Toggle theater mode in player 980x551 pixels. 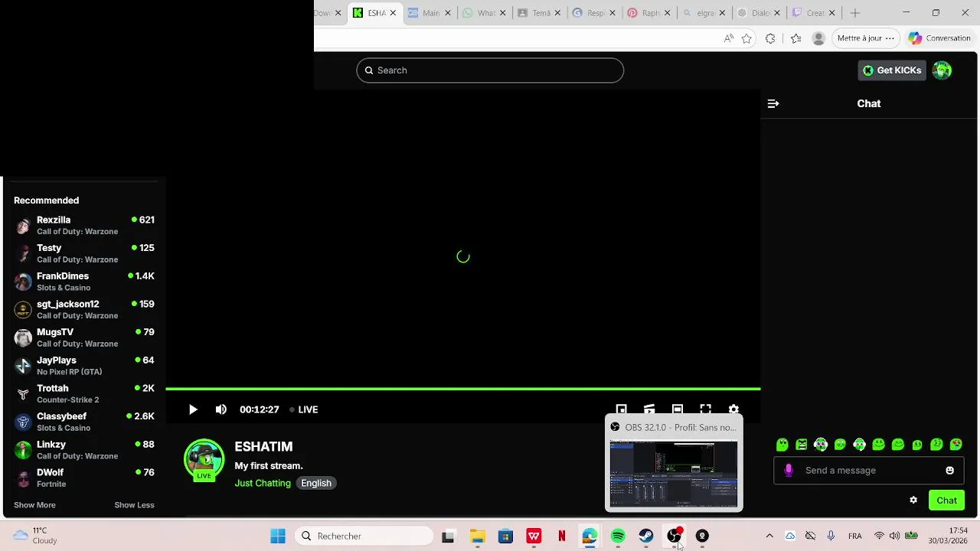tap(678, 409)
